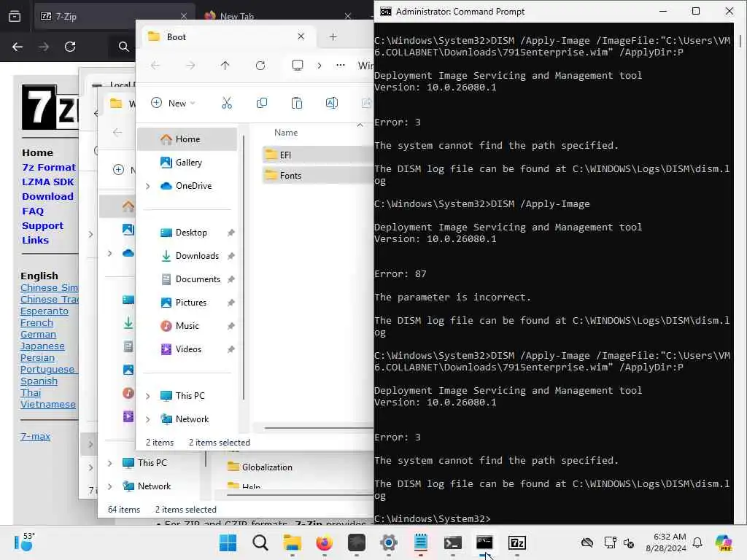
Task: Open the 7z Format link on 7-Zip site
Action: coord(49,167)
